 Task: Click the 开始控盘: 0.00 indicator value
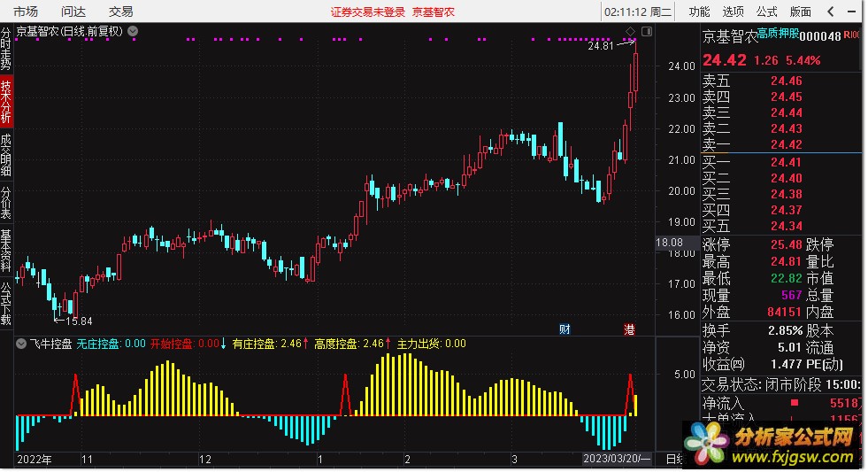pyautogui.click(x=185, y=344)
